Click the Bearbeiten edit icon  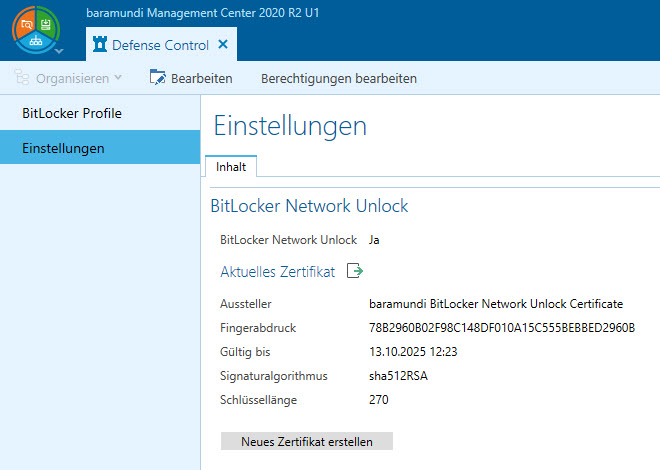click(158, 77)
